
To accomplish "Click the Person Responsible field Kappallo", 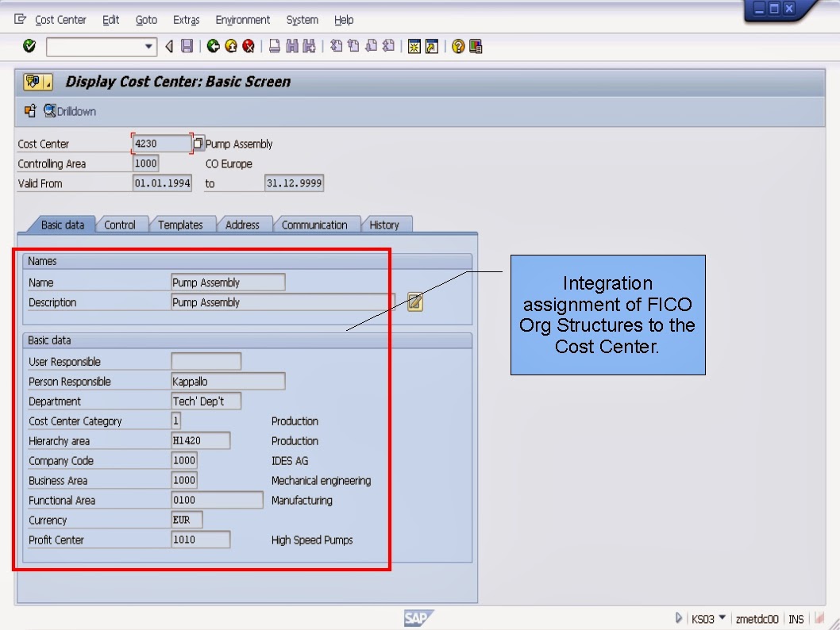I will click(x=228, y=381).
